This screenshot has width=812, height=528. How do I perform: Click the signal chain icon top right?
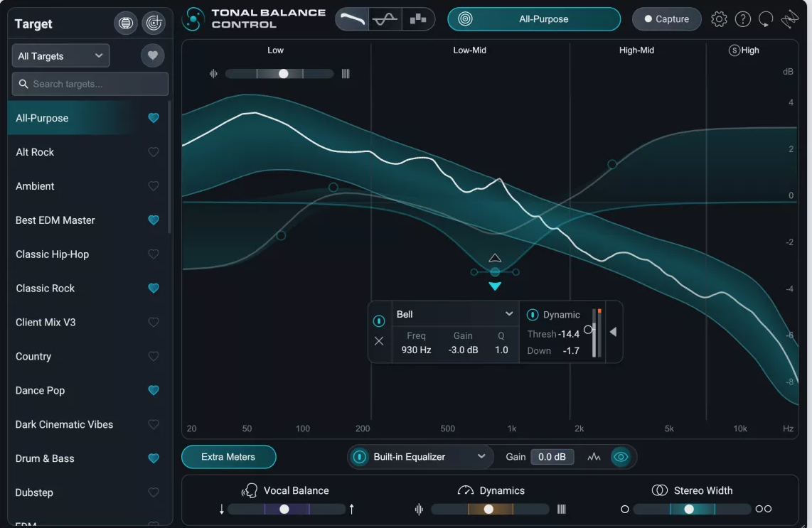pyautogui.click(x=791, y=18)
